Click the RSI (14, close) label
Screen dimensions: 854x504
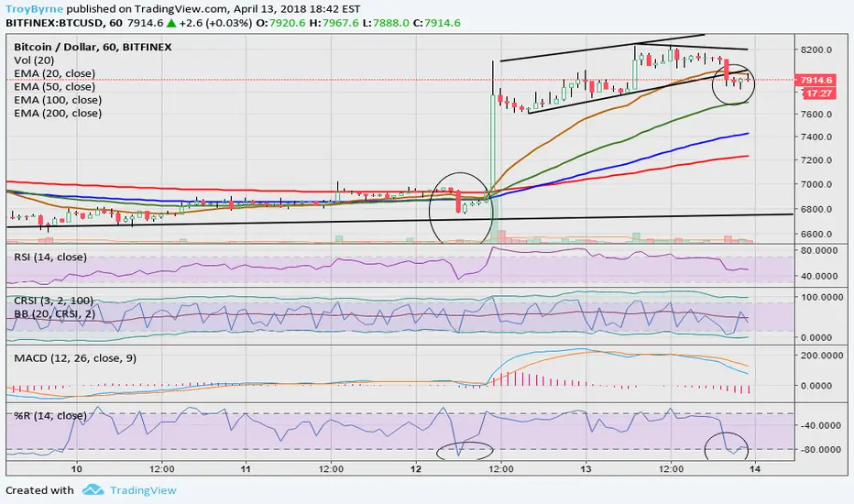click(x=50, y=257)
